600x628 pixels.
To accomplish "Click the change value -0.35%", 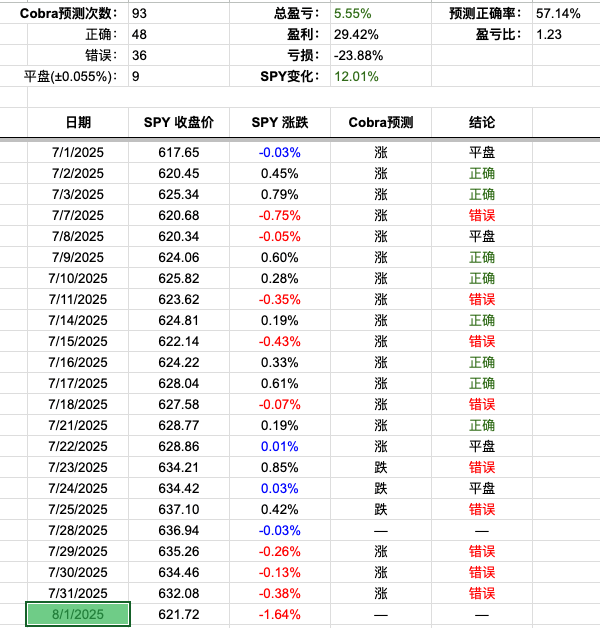I will [280, 299].
